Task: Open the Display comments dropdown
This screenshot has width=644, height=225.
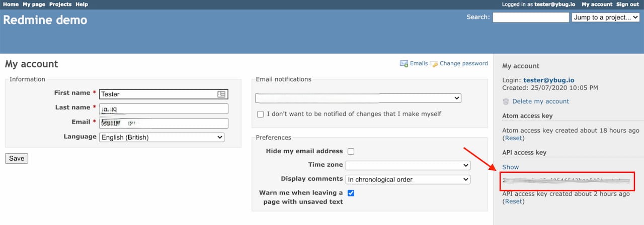Action: [408, 179]
